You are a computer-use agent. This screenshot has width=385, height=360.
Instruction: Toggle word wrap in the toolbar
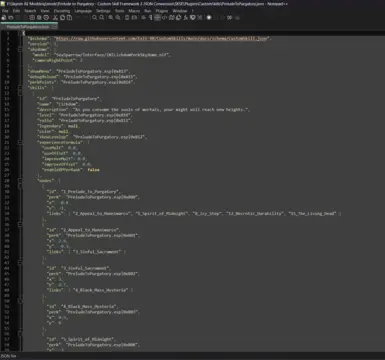[143, 17]
